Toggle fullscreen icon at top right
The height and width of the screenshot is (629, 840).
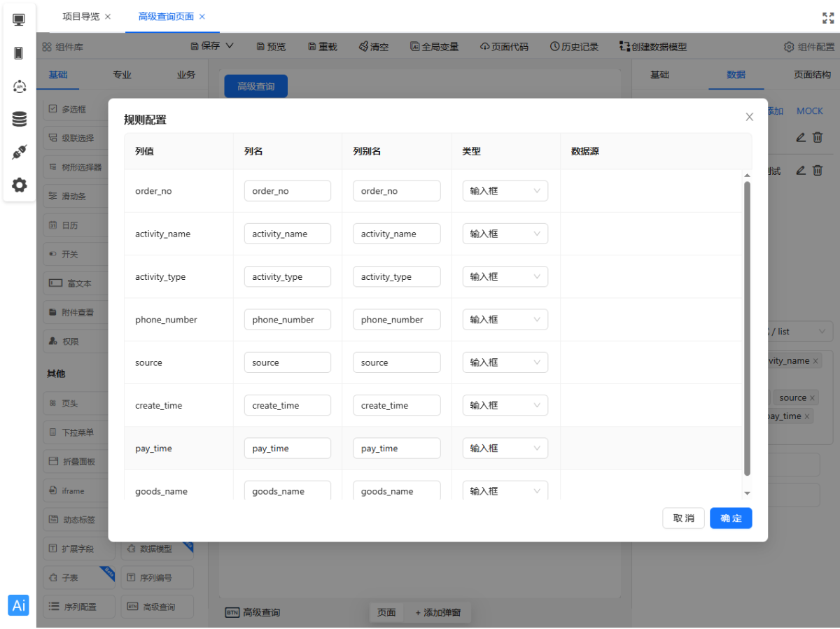click(828, 17)
